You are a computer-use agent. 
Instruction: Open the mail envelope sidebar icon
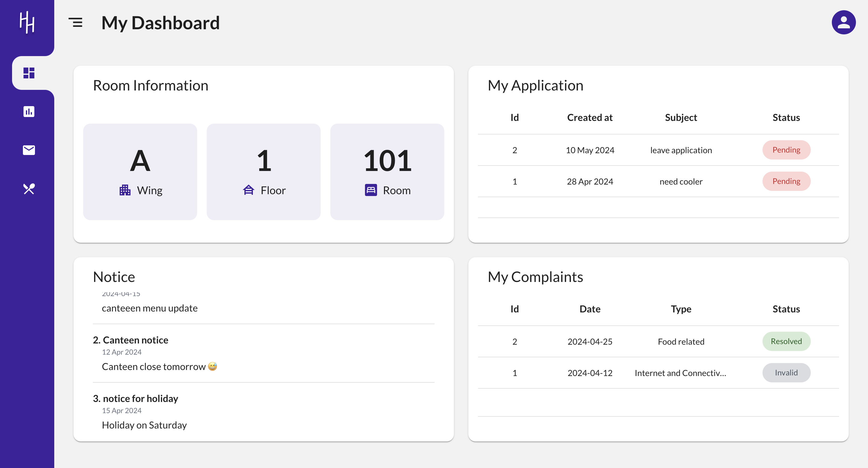pyautogui.click(x=29, y=150)
